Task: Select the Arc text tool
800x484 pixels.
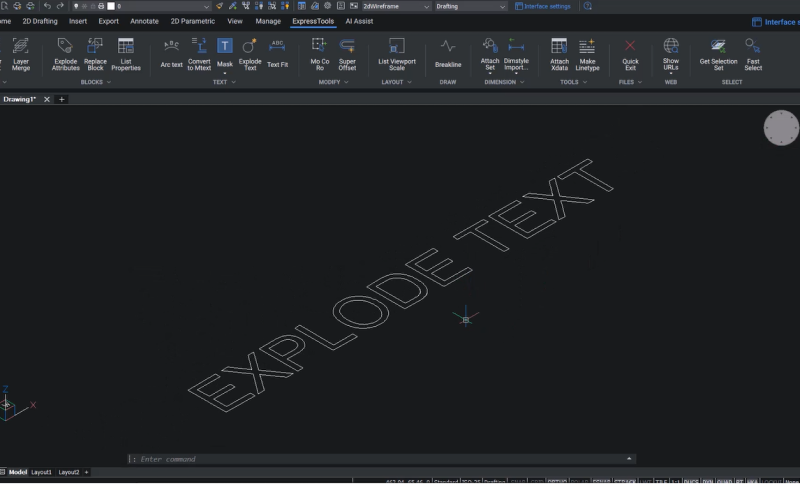Action: pyautogui.click(x=171, y=53)
